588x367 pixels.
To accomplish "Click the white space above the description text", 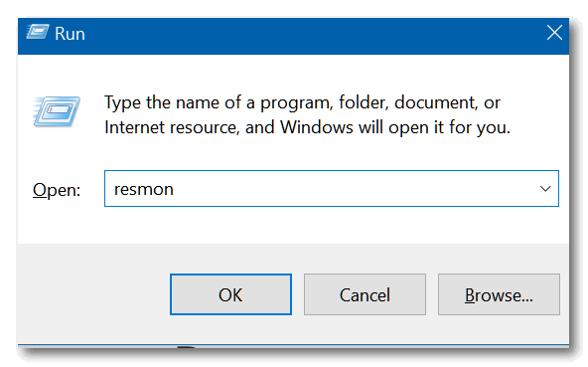I will 293,74.
